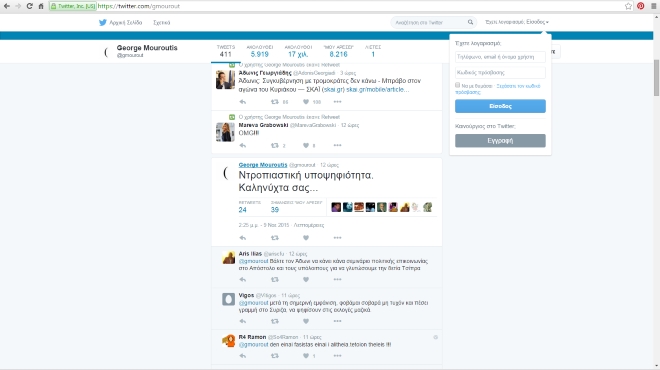This screenshot has height=370, width=660.
Task: Open George Mouroutis name link in tweet
Action: click(x=263, y=165)
